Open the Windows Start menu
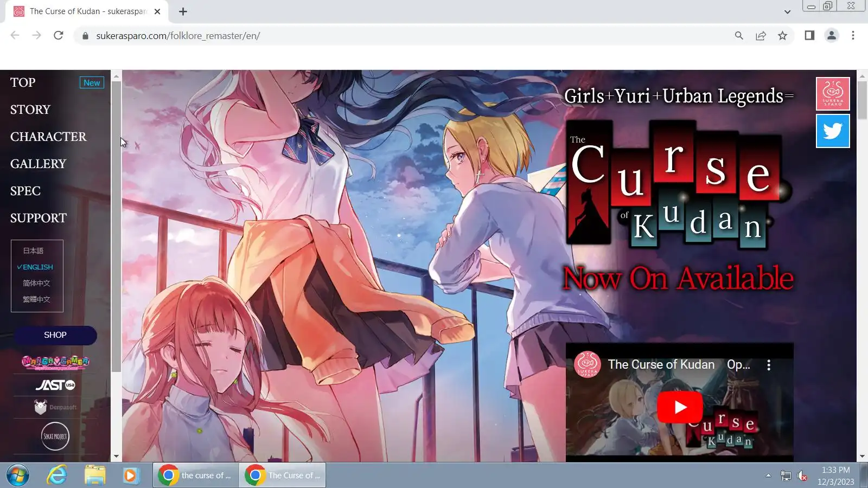This screenshot has height=488, width=868. point(17,476)
